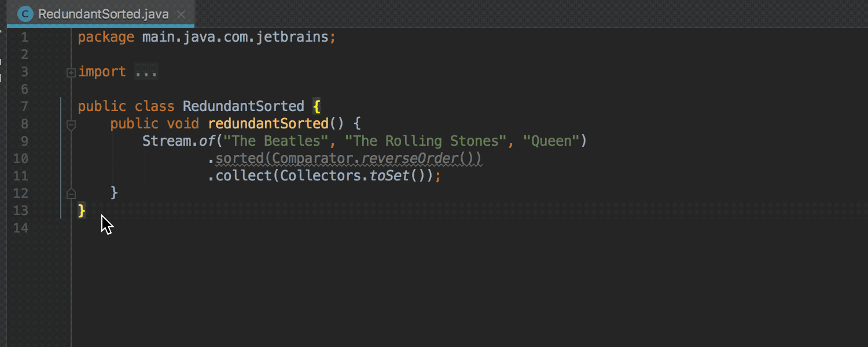Click the closing brace on line 13
868x347 pixels.
81,211
